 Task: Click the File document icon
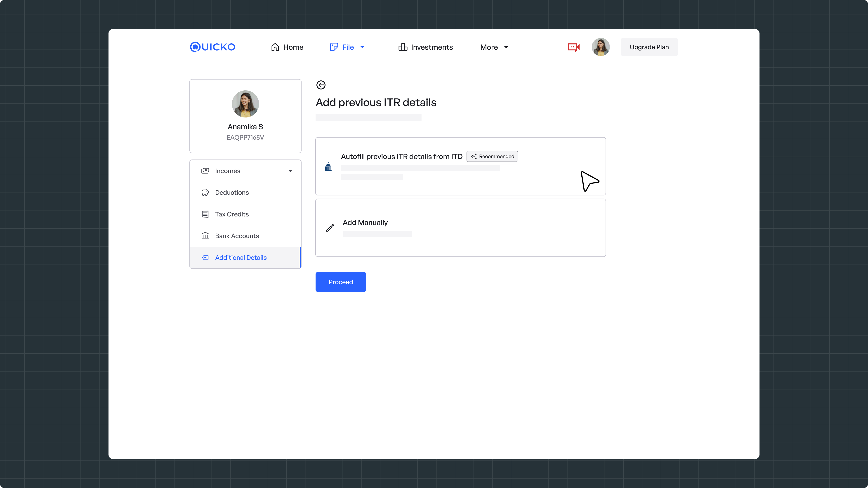coord(334,47)
